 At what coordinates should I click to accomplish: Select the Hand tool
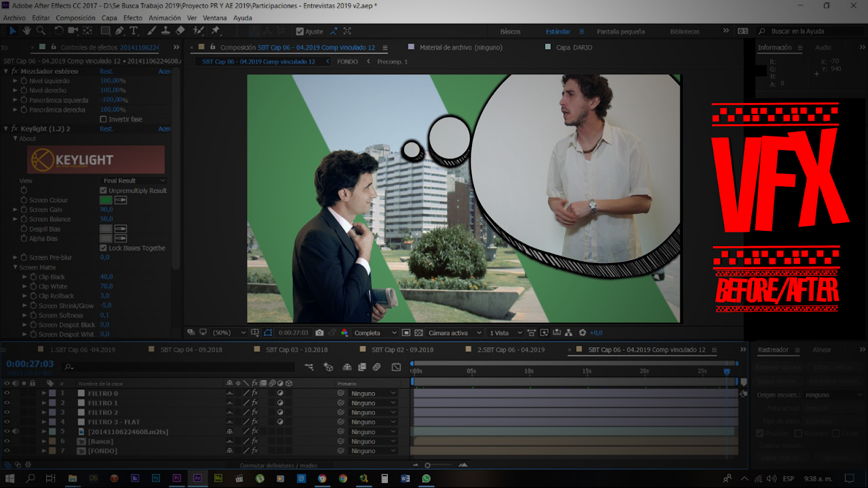click(27, 31)
